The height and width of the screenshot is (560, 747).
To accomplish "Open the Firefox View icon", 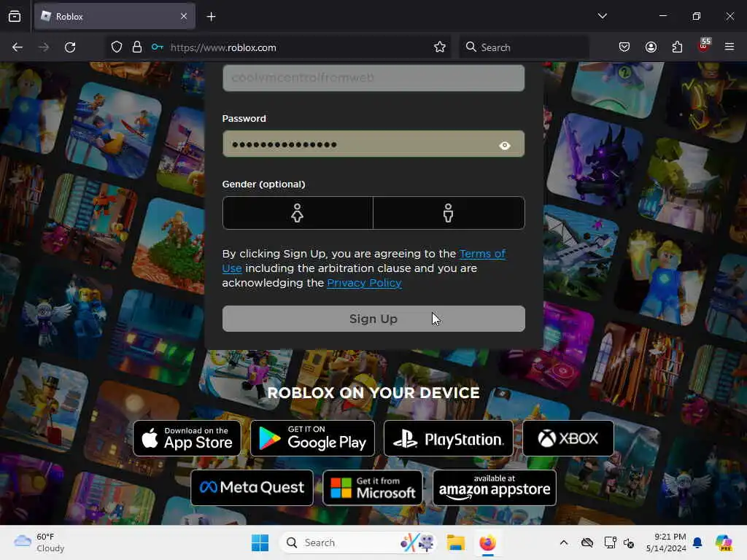I will pos(15,17).
